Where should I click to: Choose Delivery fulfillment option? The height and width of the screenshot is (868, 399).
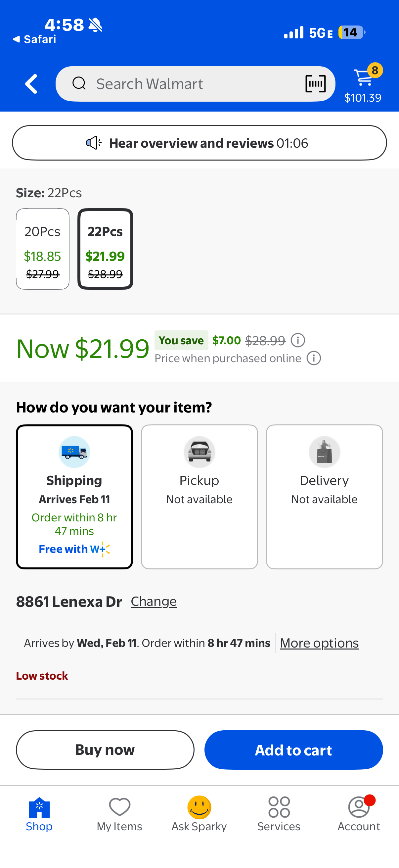tap(324, 496)
